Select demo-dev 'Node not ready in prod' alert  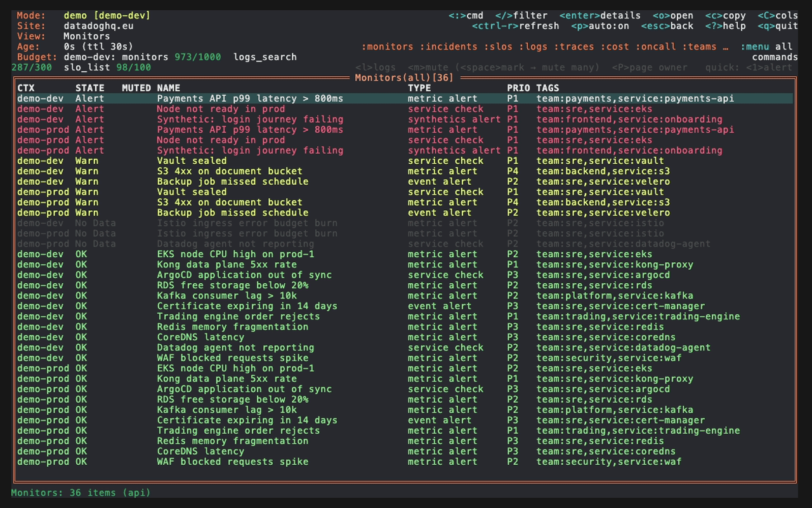(405, 109)
